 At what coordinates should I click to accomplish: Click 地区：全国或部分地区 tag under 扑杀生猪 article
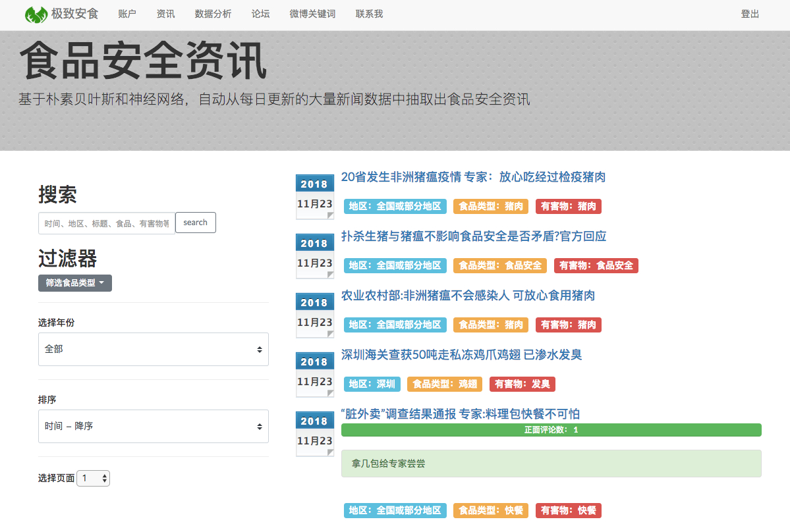pyautogui.click(x=395, y=266)
